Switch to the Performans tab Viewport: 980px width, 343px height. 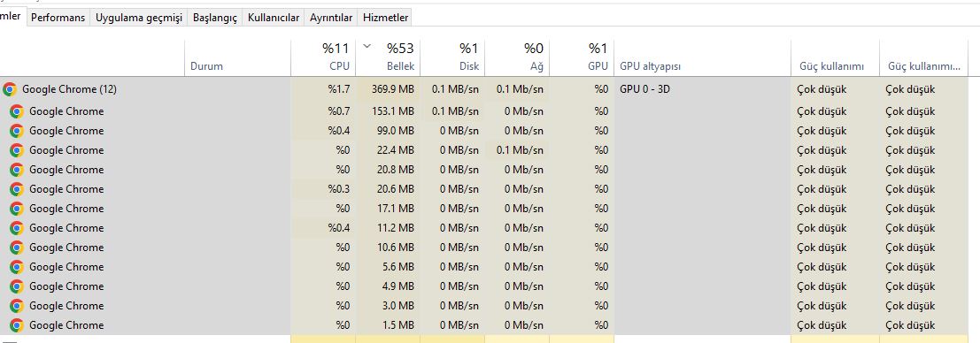click(x=58, y=18)
